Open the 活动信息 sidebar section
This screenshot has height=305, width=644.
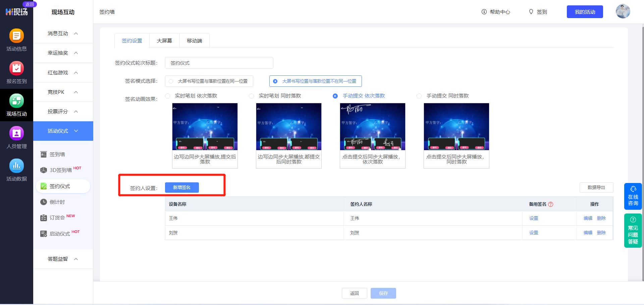(16, 40)
